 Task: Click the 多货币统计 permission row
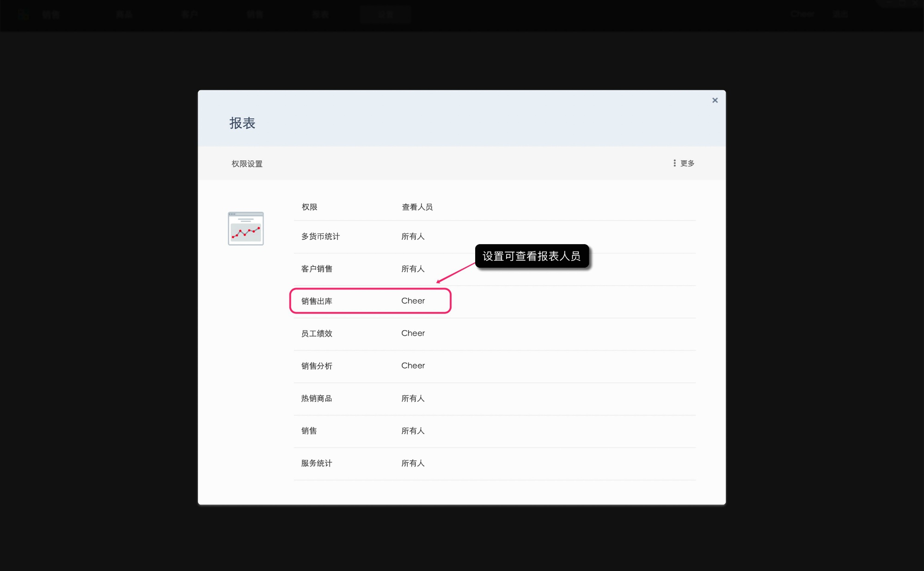coord(495,237)
